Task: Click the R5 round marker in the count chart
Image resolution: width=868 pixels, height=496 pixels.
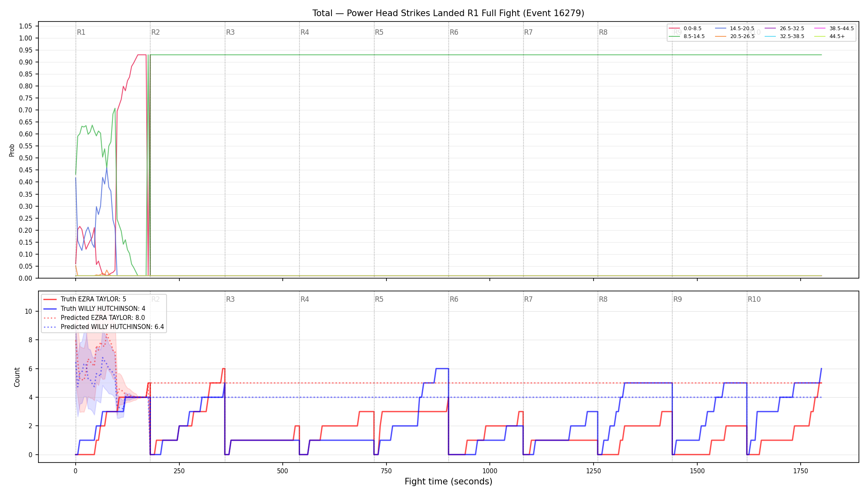Action: pos(379,299)
